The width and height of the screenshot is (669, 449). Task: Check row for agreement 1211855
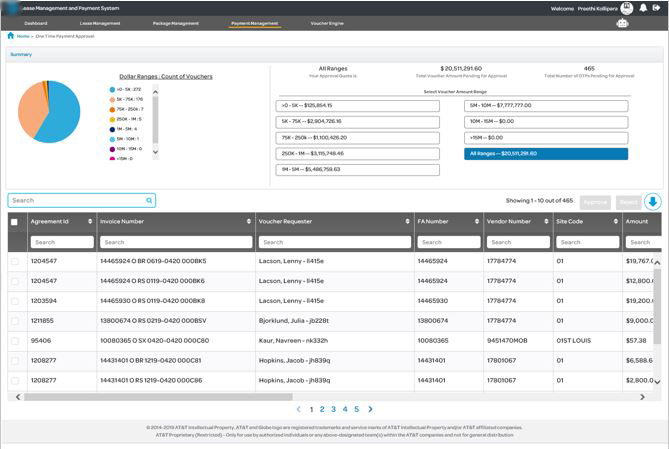(x=15, y=321)
